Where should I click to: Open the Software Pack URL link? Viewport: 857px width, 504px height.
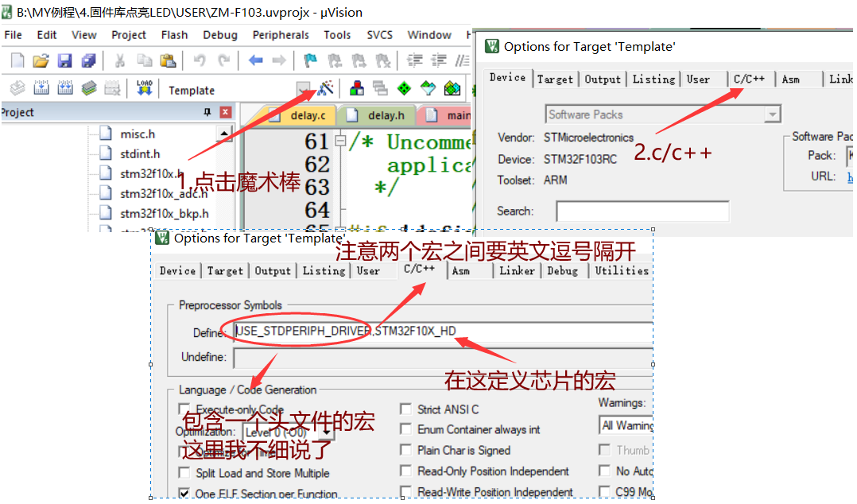850,177
